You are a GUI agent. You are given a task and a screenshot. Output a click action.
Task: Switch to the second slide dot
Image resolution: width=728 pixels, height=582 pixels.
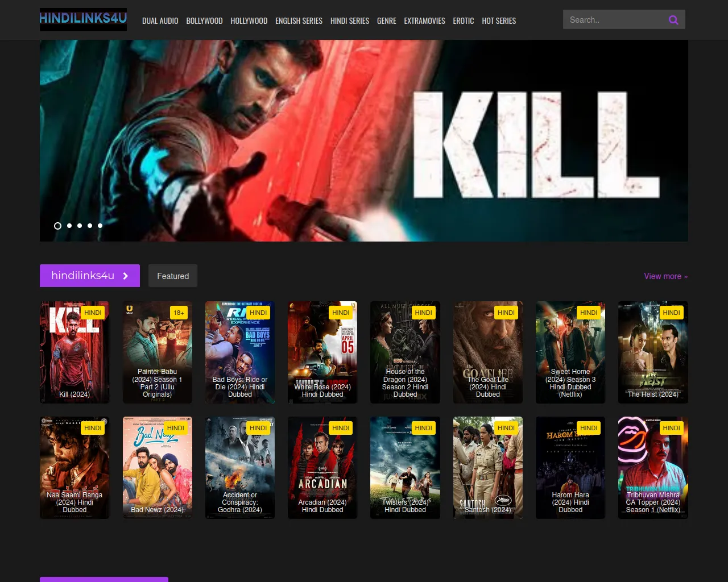click(69, 226)
